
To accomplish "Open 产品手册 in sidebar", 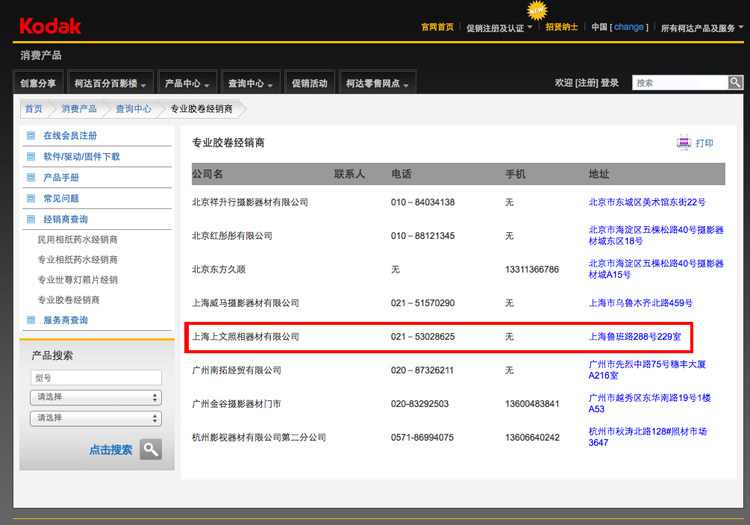I will coord(61,177).
